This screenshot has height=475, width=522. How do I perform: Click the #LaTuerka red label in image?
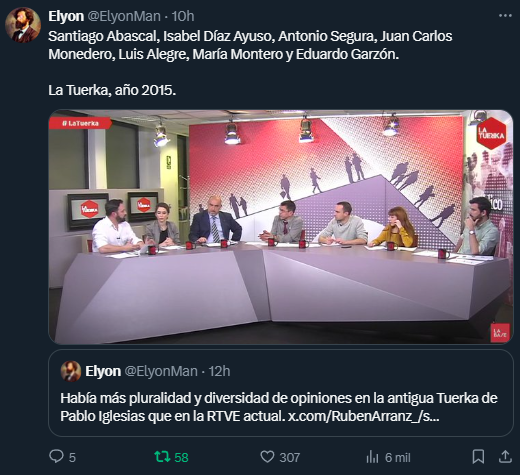tap(80, 123)
